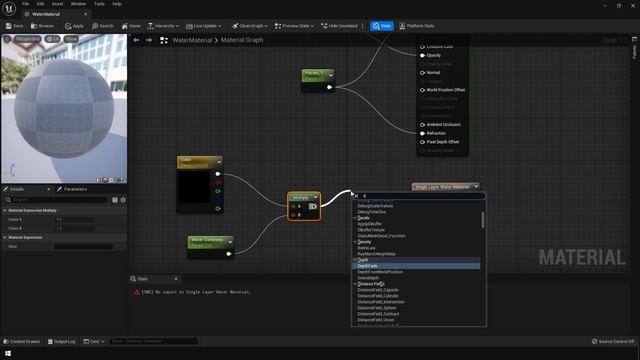Image resolution: width=640 pixels, height=360 pixels.
Task: Expand the Water Darkness node chevron
Action: click(230, 242)
